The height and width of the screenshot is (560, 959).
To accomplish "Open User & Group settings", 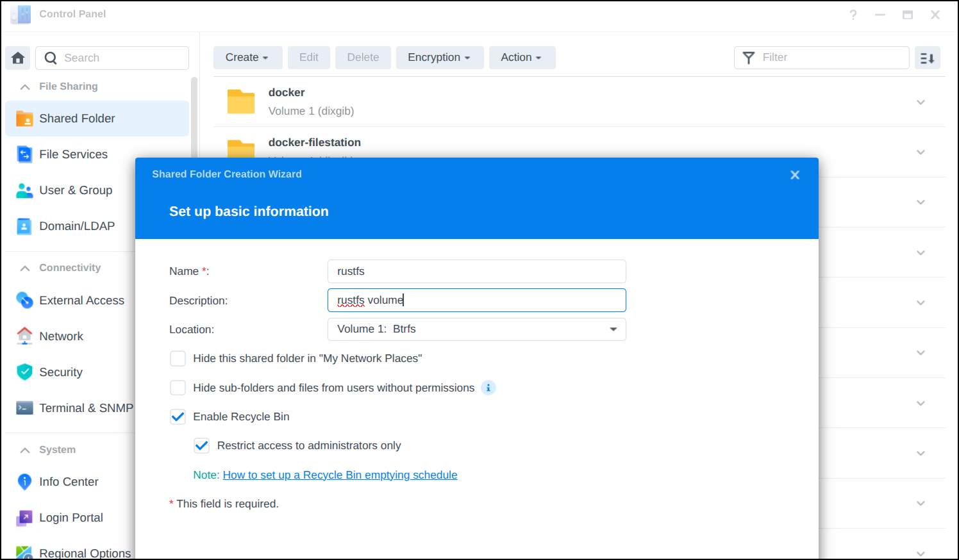I will 75,190.
